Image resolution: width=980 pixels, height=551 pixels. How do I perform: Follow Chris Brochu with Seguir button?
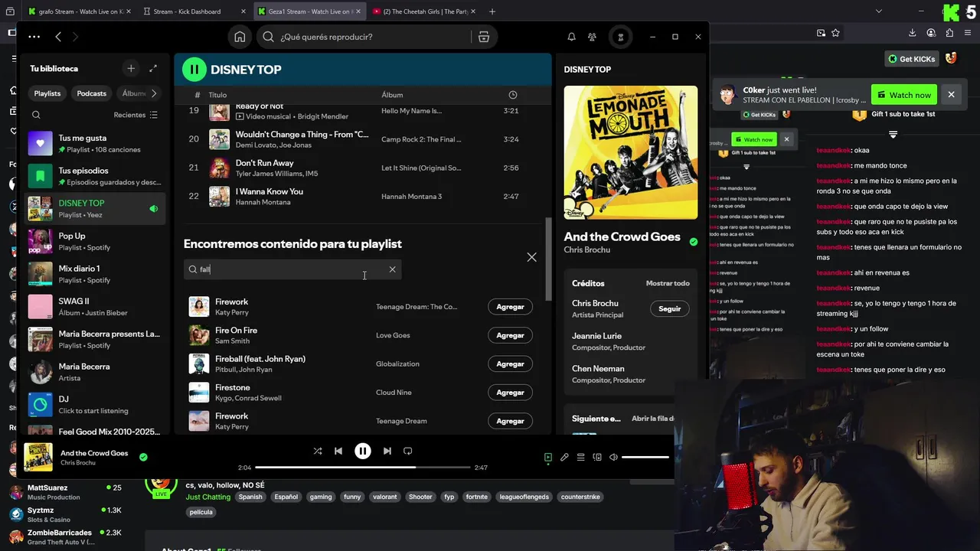(x=670, y=308)
